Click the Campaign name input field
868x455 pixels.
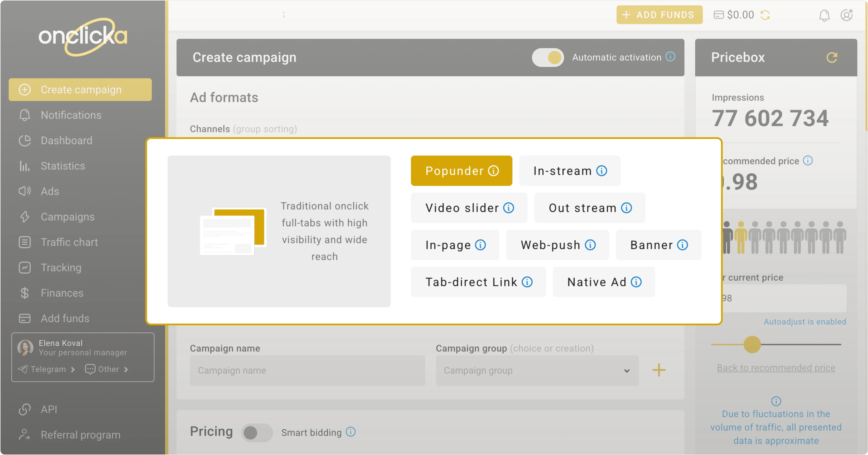pyautogui.click(x=307, y=370)
